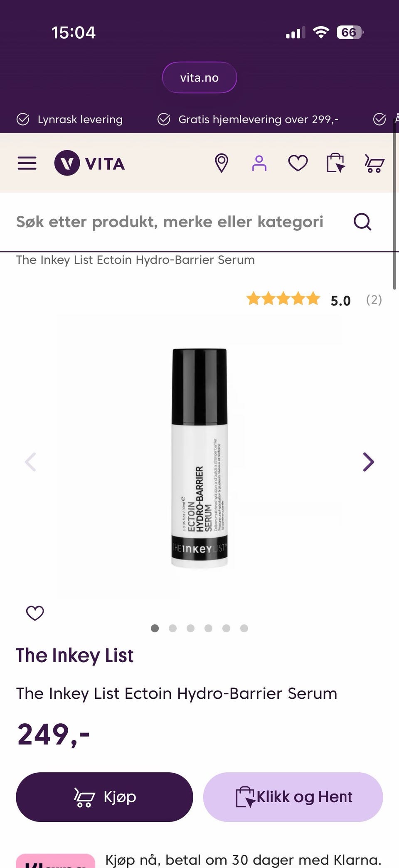399x868 pixels.
Task: Open the favorites heart in header
Action: tap(298, 163)
